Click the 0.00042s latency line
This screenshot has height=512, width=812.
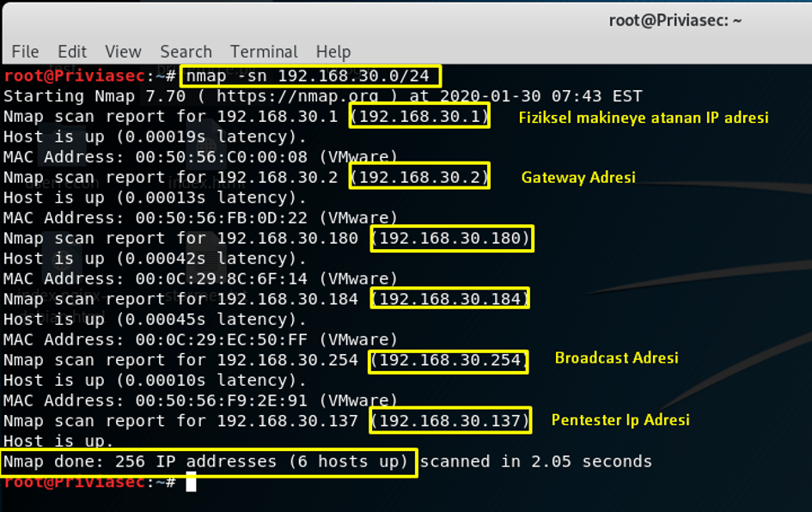tap(155, 259)
